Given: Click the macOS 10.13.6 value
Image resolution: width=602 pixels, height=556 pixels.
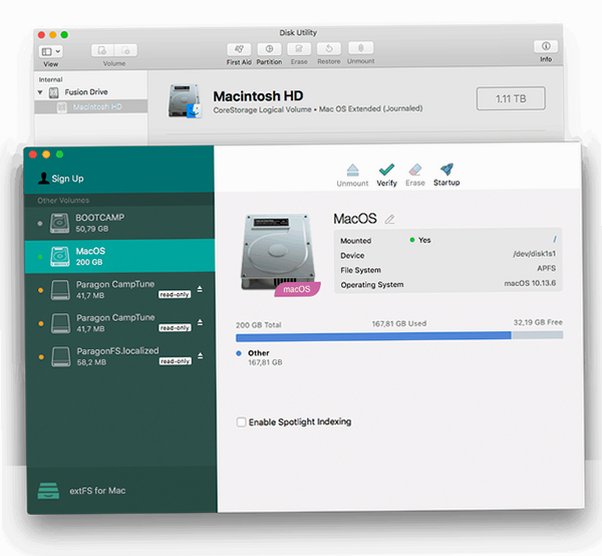Looking at the screenshot, I should pyautogui.click(x=530, y=283).
